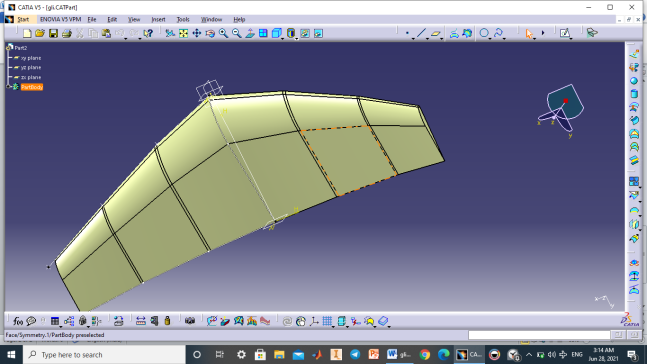Screen dimensions: 647x364
Task: Click the Windows search box
Action: click(104, 355)
